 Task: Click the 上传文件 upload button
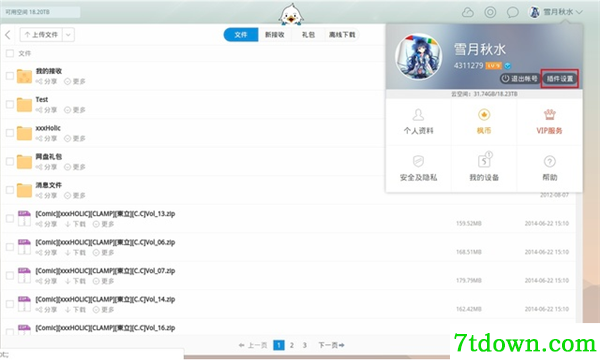click(x=41, y=35)
